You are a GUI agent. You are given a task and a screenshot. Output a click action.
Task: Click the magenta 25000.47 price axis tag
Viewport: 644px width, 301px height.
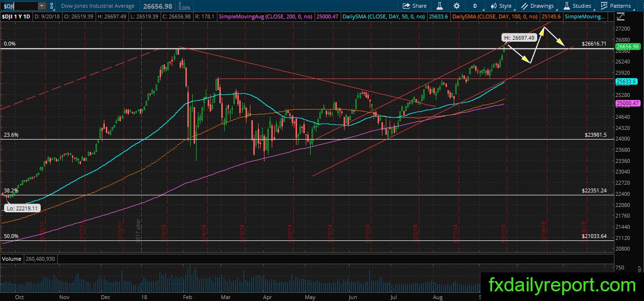627,104
